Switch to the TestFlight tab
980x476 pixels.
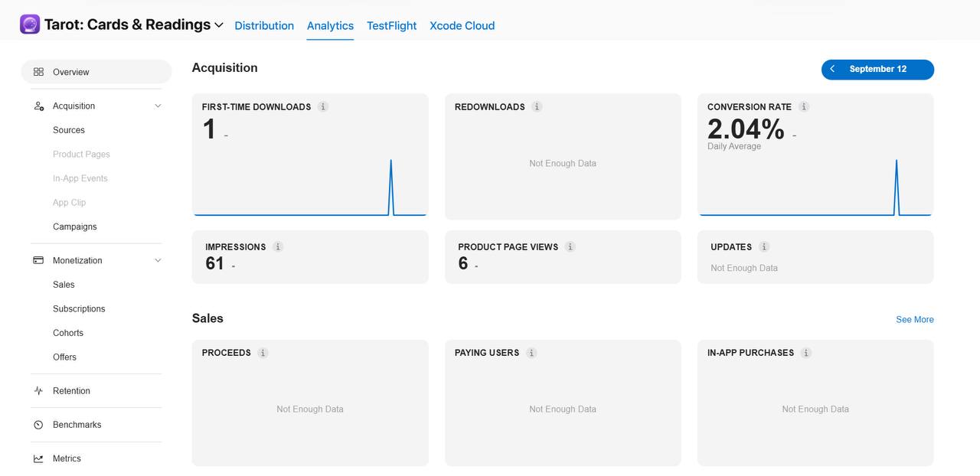(392, 25)
